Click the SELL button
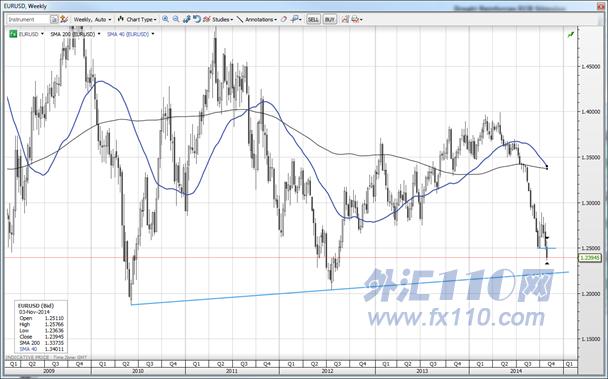The width and height of the screenshot is (608, 379). pyautogui.click(x=313, y=19)
